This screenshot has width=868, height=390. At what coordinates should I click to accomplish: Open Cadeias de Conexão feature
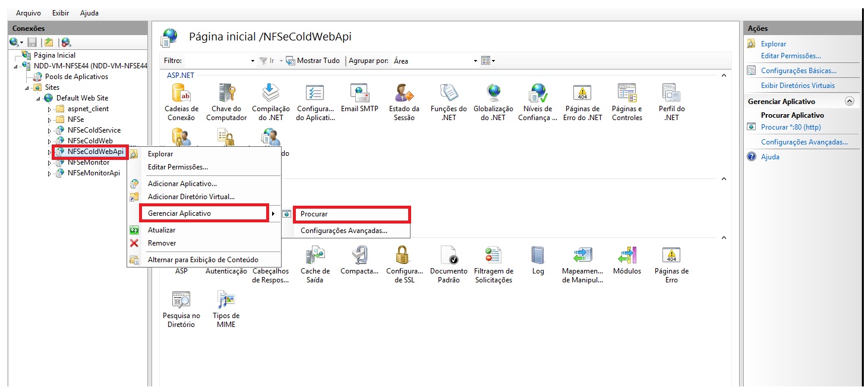click(181, 102)
